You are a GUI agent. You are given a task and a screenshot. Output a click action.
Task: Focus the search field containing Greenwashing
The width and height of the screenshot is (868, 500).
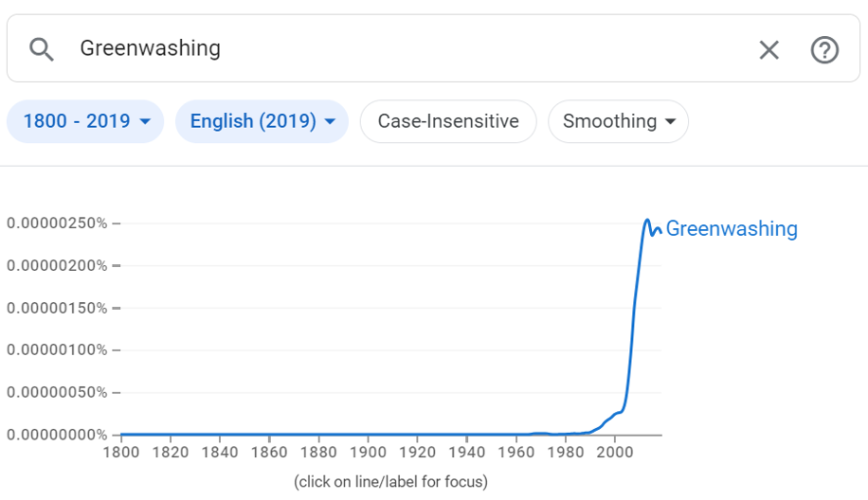409,48
